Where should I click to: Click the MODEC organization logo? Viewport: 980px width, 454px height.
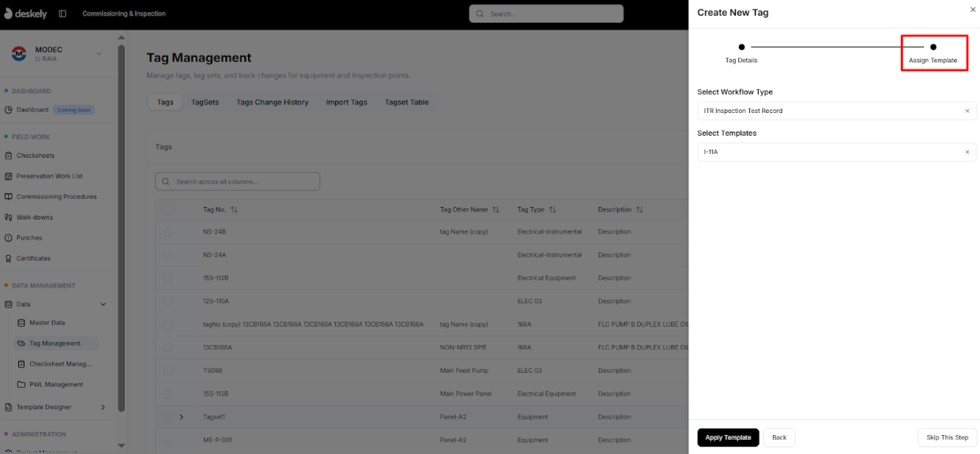click(x=19, y=54)
